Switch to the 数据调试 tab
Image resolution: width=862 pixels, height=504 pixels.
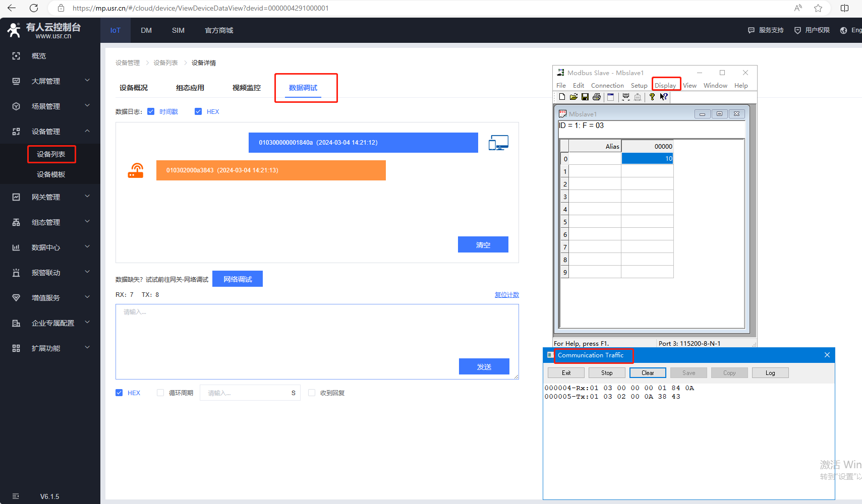303,88
